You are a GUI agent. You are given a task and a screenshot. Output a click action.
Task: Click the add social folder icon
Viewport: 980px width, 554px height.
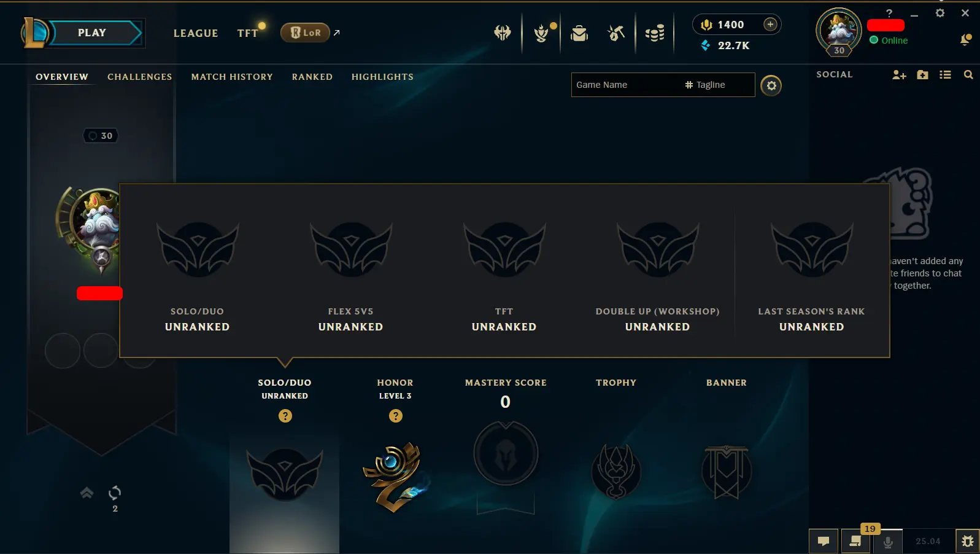coord(922,75)
